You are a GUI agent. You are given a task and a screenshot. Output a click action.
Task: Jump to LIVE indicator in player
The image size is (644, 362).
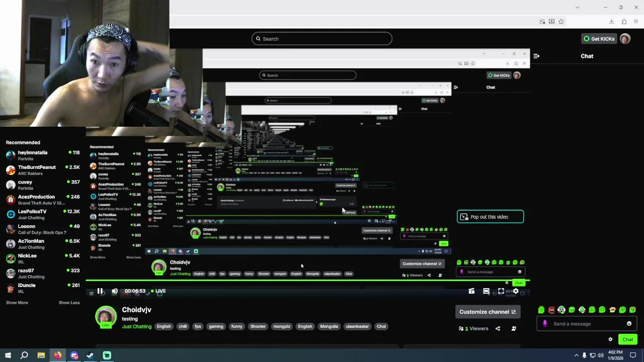[158, 291]
